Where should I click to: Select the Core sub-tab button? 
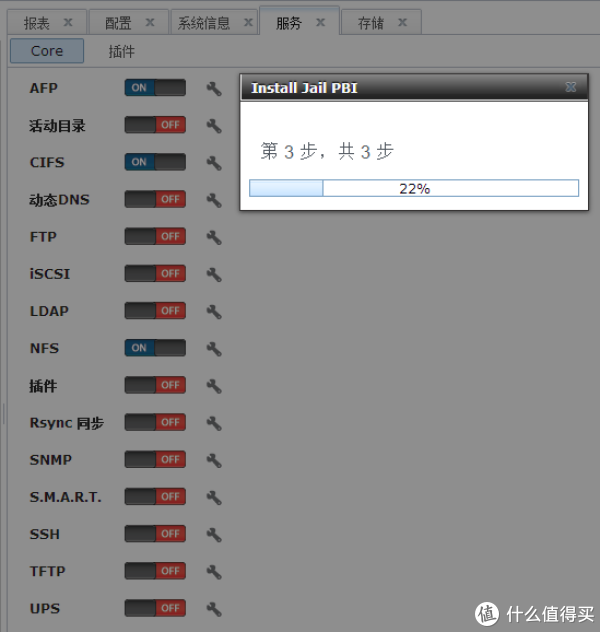47,51
